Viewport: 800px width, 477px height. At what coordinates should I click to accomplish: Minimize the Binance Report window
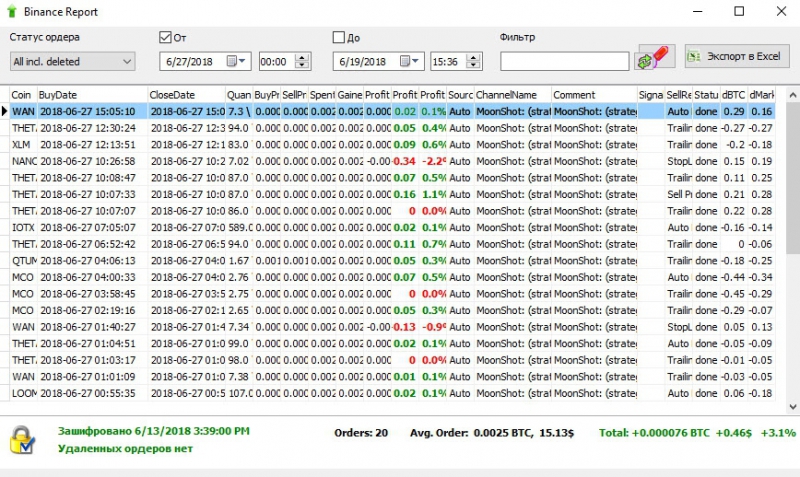pos(697,11)
